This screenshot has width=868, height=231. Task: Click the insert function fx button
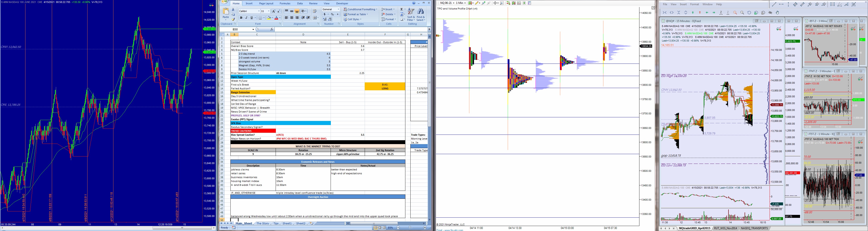pos(272,29)
